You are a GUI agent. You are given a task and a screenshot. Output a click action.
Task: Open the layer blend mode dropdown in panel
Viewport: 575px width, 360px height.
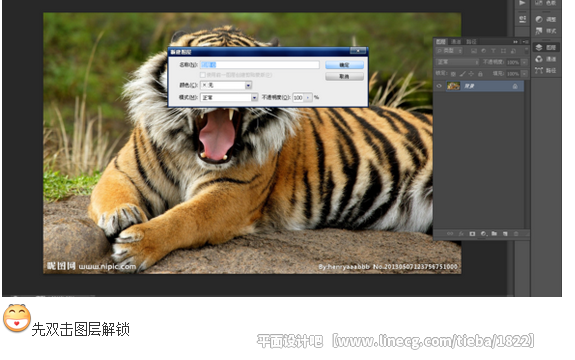[x=457, y=62]
